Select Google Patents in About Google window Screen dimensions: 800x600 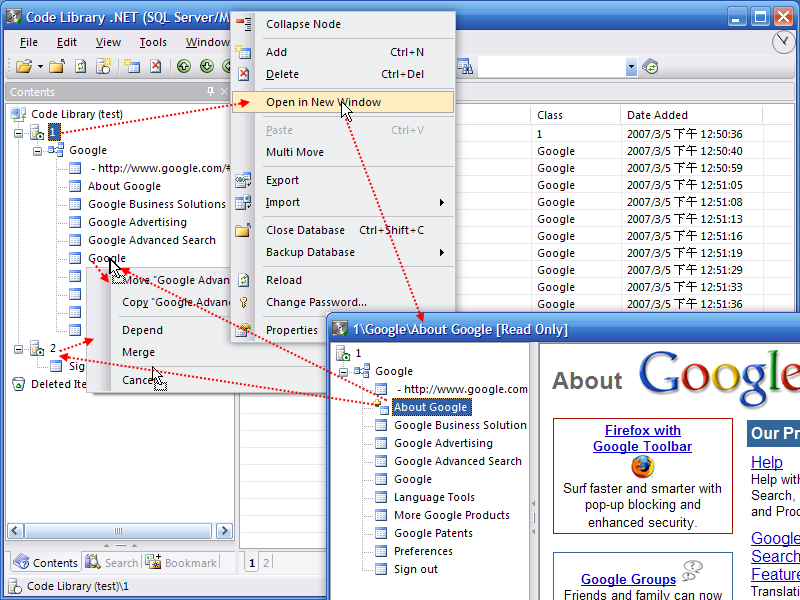tap(433, 533)
